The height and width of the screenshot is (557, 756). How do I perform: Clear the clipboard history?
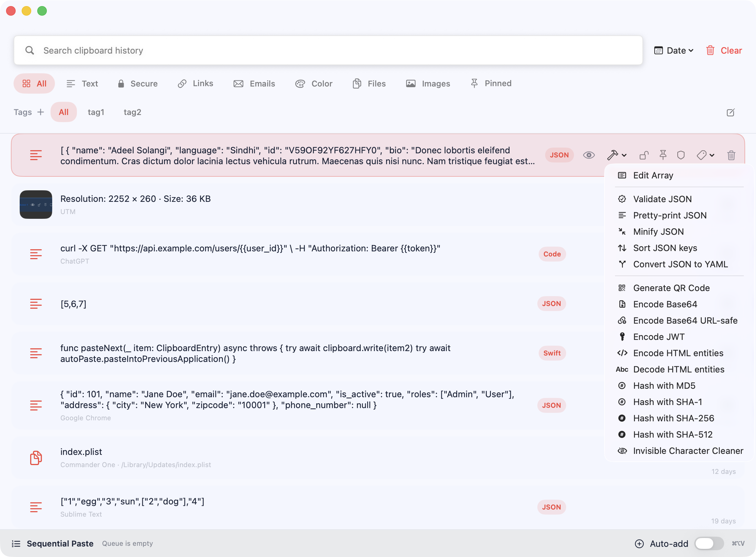point(724,51)
